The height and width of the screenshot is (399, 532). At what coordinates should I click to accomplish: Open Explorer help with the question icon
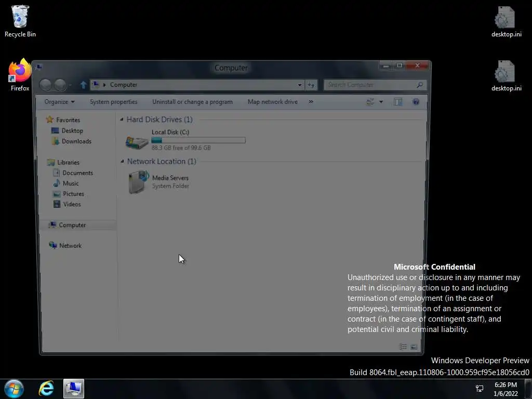pyautogui.click(x=416, y=102)
